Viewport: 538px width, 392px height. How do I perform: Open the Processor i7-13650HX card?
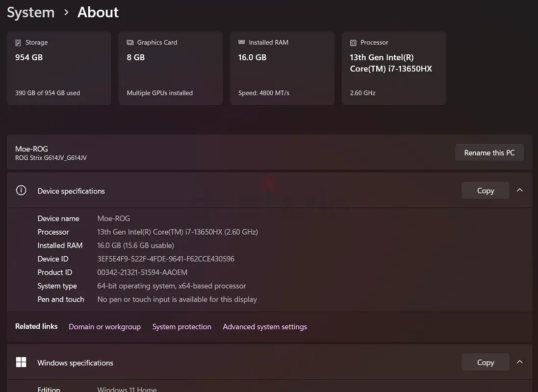tap(394, 68)
